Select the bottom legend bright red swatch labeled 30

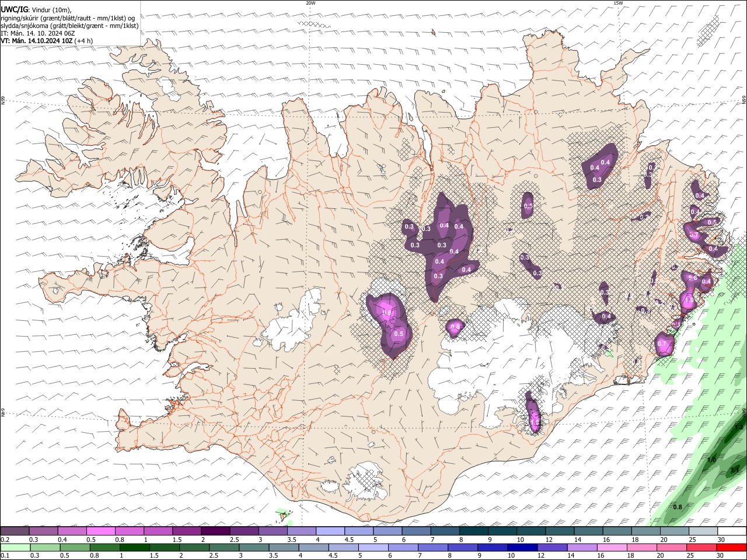(x=731, y=548)
